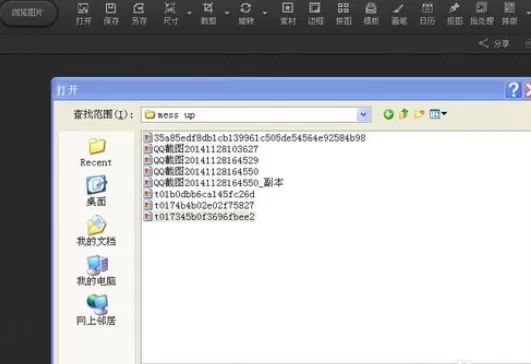This screenshot has height=364, width=531.
Task: Open the 查找范围 folder combo box
Action: point(256,115)
